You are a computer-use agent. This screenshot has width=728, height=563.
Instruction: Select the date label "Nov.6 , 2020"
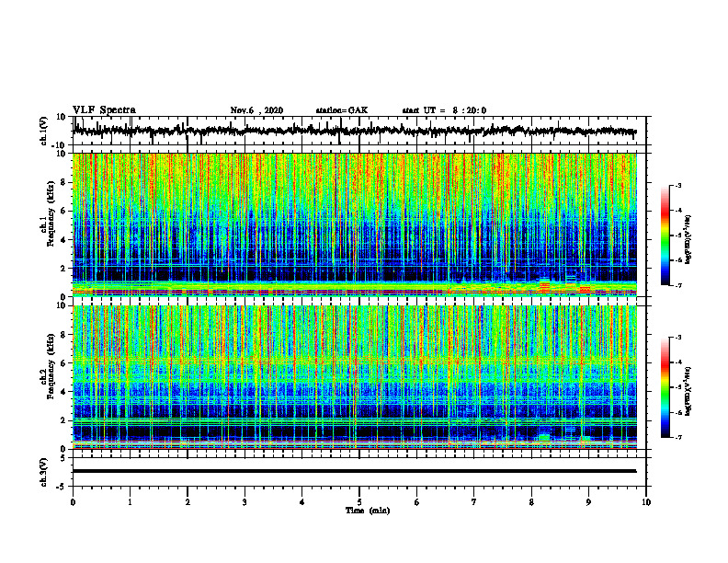[256, 110]
